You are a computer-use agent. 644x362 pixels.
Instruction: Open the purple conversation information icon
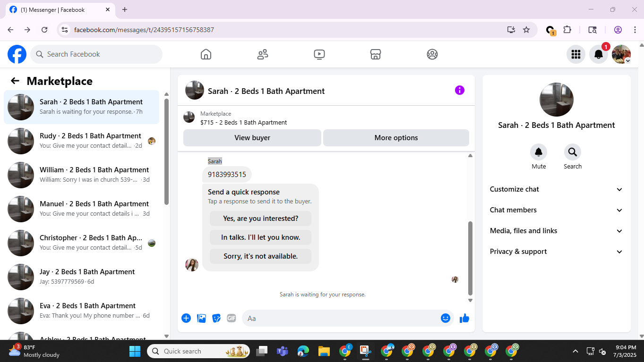[459, 90]
